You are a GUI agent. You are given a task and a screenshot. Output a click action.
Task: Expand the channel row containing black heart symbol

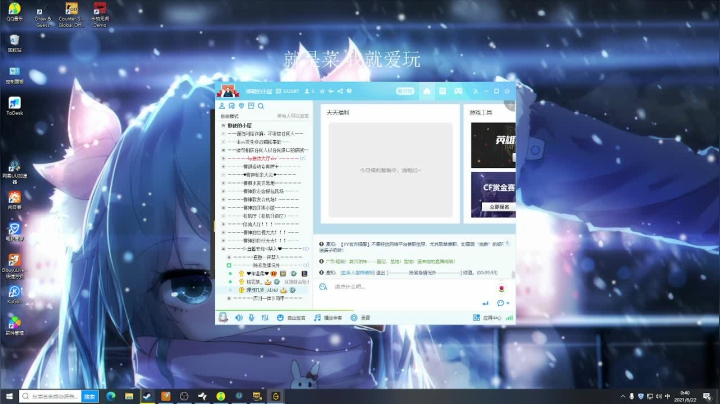(223, 249)
